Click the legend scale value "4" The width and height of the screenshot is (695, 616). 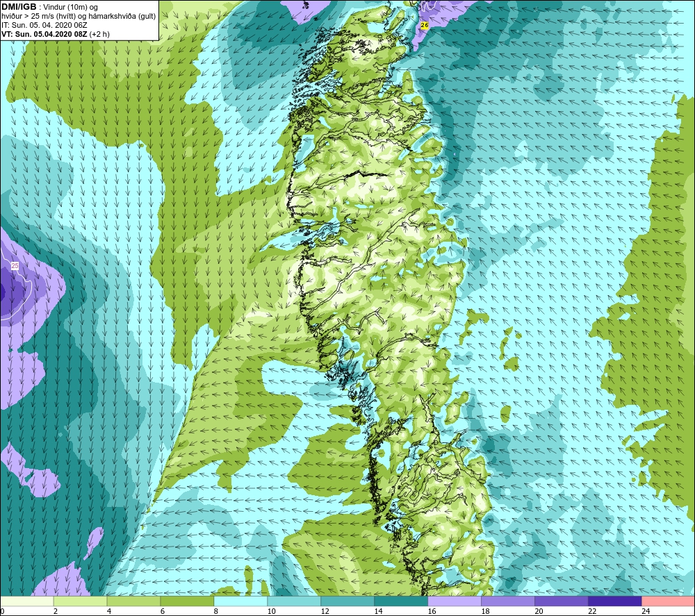(x=109, y=611)
